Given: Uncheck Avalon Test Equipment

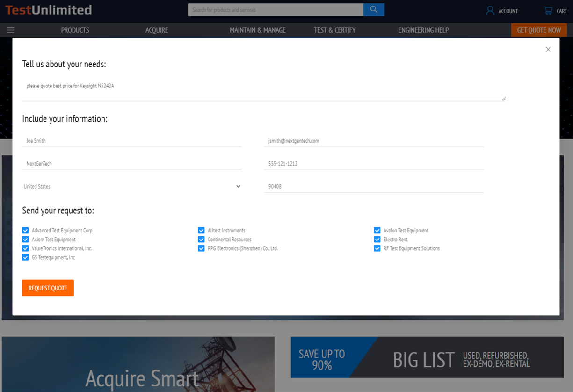Looking at the screenshot, I should pyautogui.click(x=377, y=231).
